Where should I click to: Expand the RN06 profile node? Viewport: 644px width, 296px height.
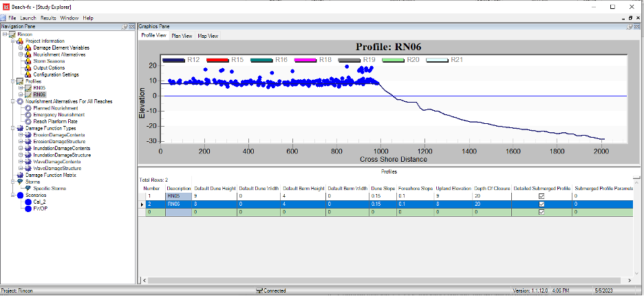(21, 94)
